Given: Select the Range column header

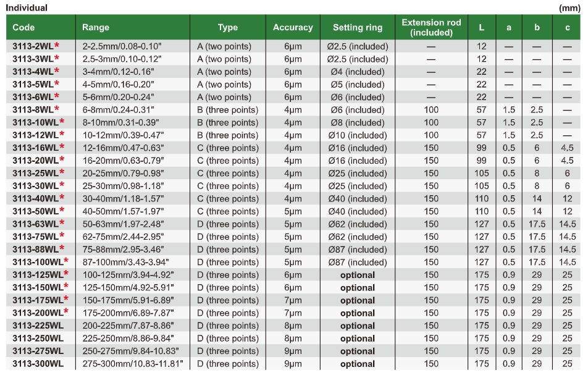Looking at the screenshot, I should [96, 27].
